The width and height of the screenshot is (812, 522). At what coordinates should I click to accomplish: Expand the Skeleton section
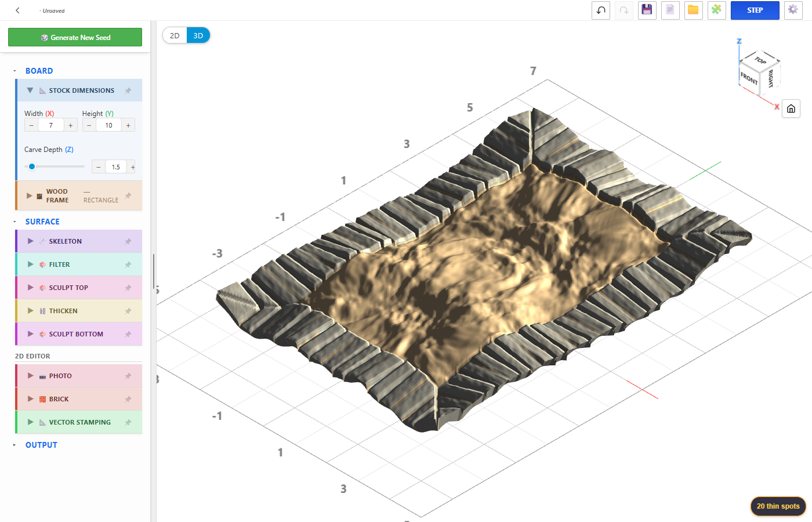[31, 241]
